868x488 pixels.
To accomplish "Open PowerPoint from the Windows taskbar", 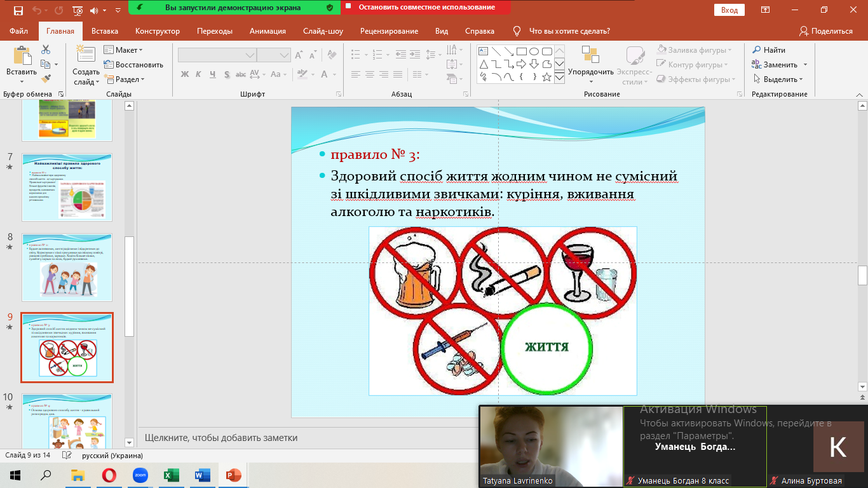I will point(234,475).
